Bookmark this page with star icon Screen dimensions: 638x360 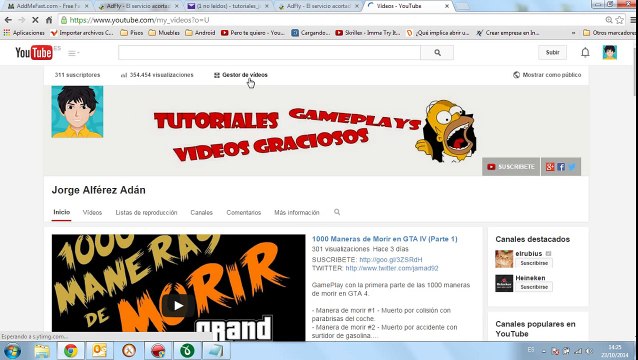pos(619,20)
